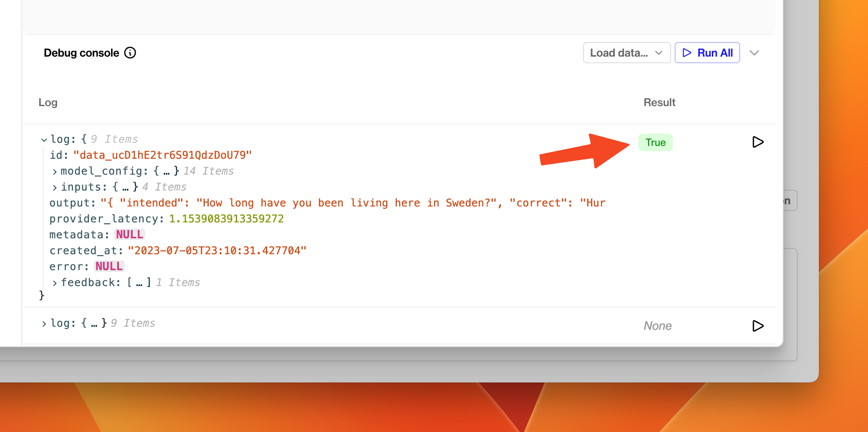Run the second log entry play icon

coord(757,326)
